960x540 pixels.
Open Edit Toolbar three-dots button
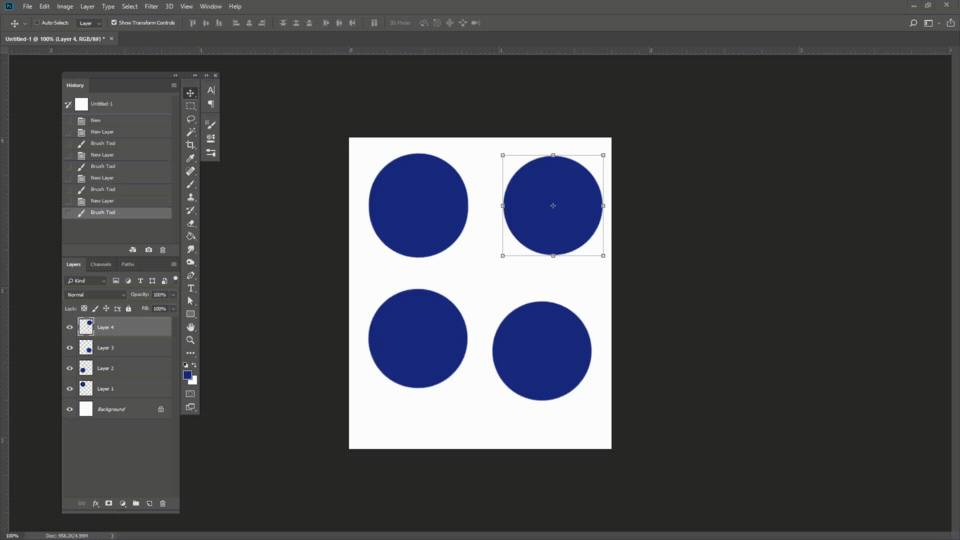(190, 353)
